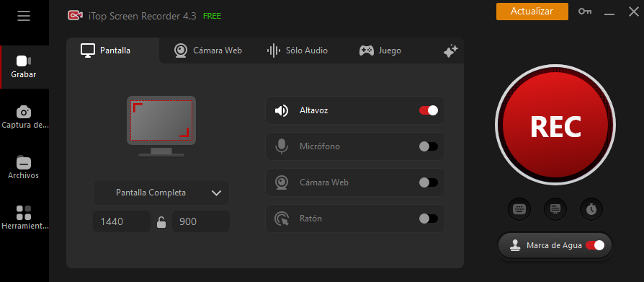Click the license key icon
This screenshot has width=644, height=282.
(585, 12)
